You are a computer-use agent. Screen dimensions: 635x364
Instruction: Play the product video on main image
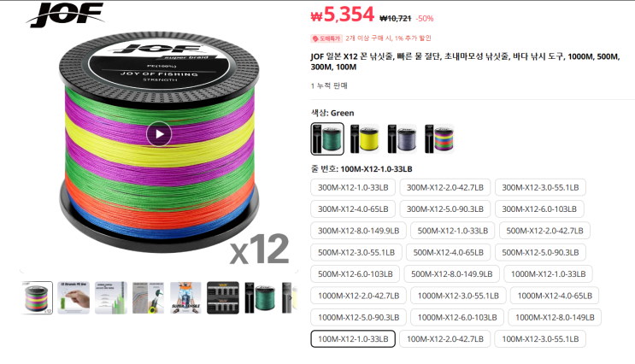[159, 133]
